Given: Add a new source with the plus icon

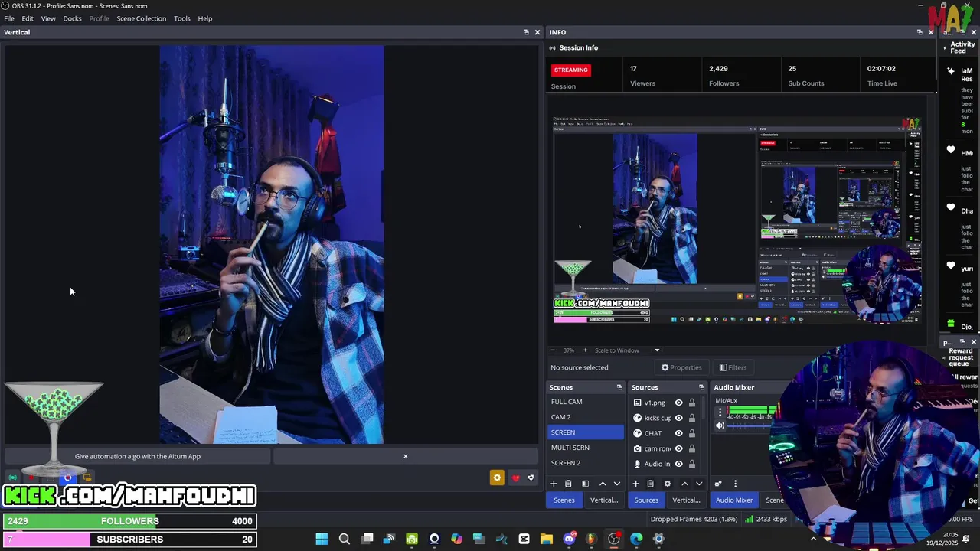Looking at the screenshot, I should pos(635,484).
